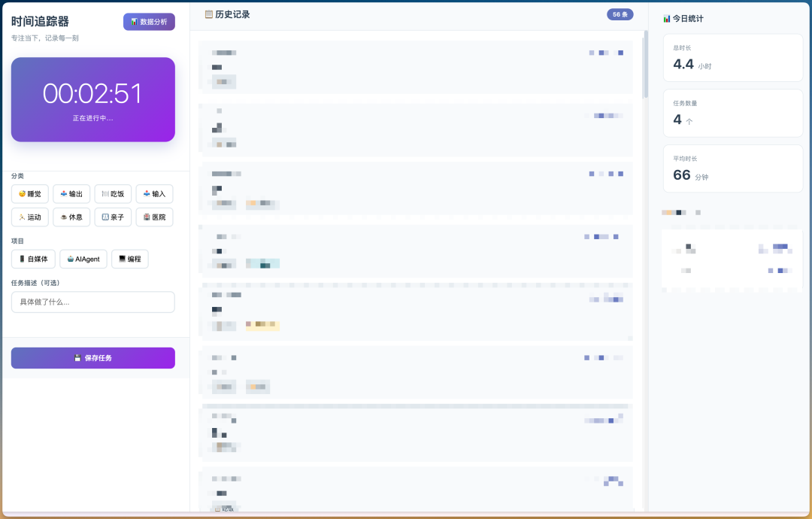Pick the 输入 category chip
812x519 pixels.
[154, 194]
